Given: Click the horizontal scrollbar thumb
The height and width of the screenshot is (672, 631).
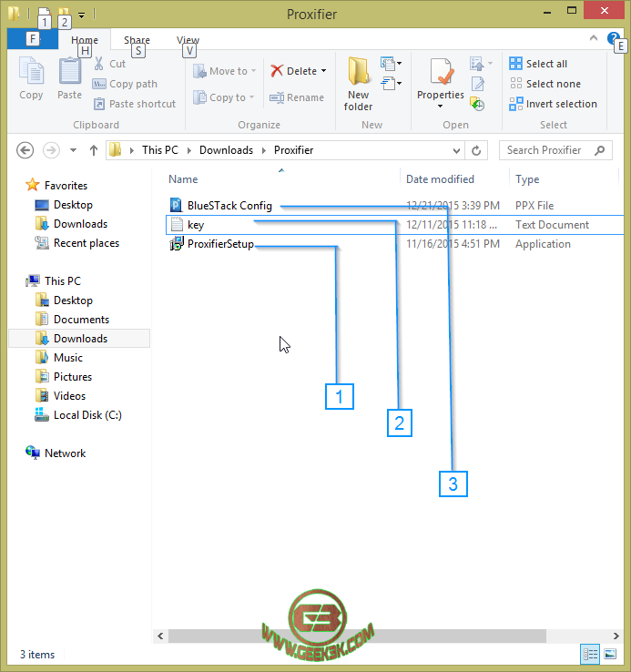Looking at the screenshot, I should [357, 636].
